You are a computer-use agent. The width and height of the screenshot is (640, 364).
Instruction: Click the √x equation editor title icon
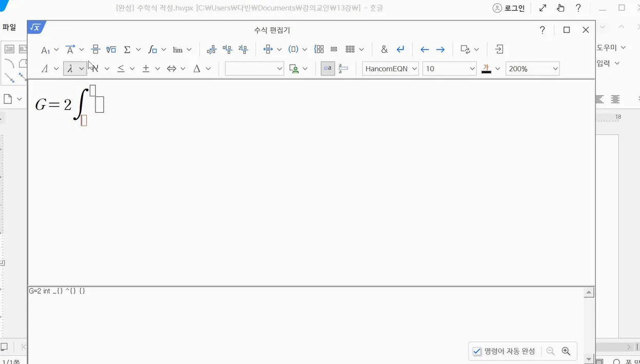point(35,28)
